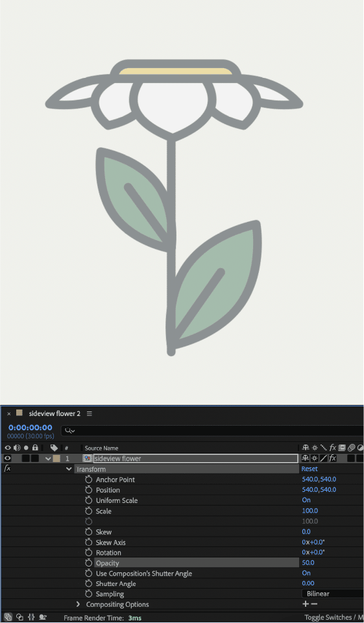The width and height of the screenshot is (364, 623).
Task: Expand Compositing Options
Action: 79,604
